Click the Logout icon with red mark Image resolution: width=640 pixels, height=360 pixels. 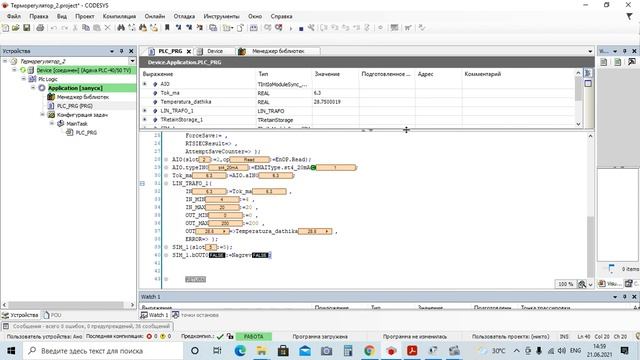pos(279,28)
